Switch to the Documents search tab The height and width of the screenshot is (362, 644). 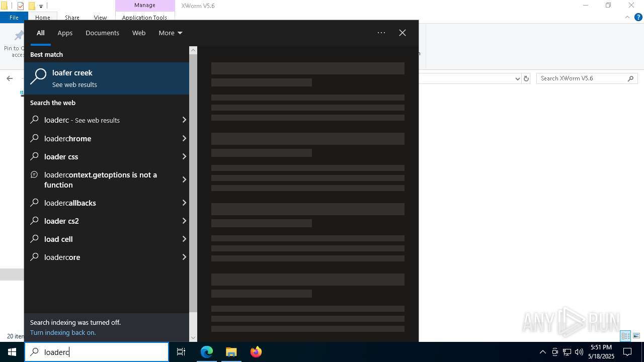pos(102,33)
